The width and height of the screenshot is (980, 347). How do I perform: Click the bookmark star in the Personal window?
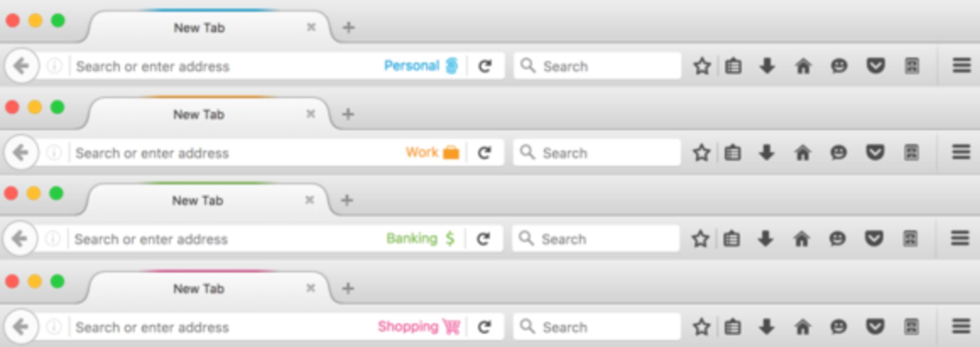[x=702, y=65]
